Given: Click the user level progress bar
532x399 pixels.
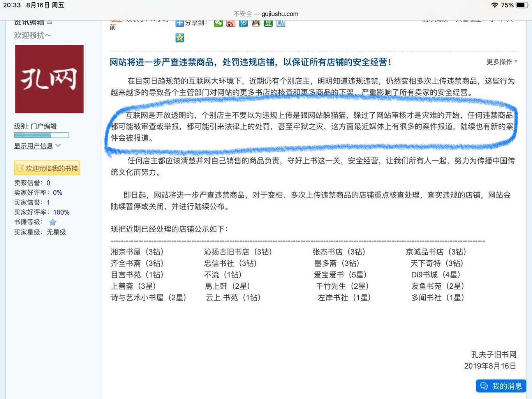Looking at the screenshot, I should [x=42, y=135].
